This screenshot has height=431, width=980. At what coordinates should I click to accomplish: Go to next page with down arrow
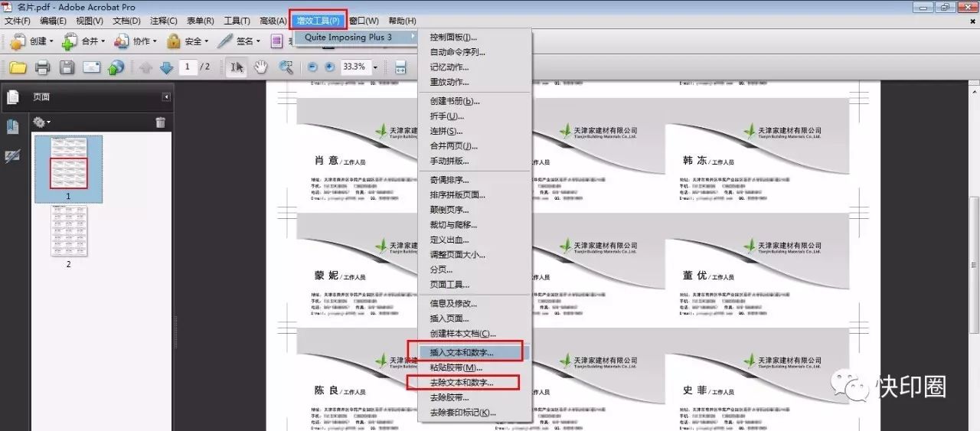[x=166, y=67]
